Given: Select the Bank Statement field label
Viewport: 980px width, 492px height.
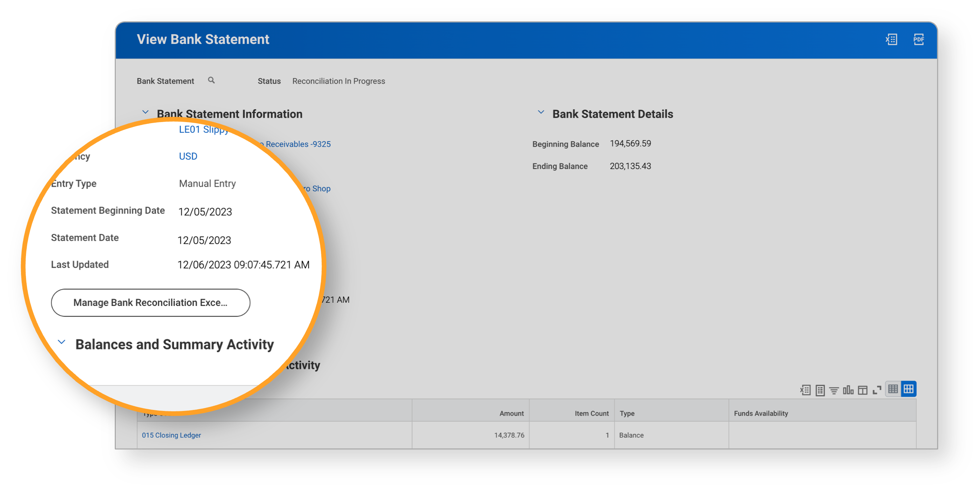Looking at the screenshot, I should click(x=165, y=81).
